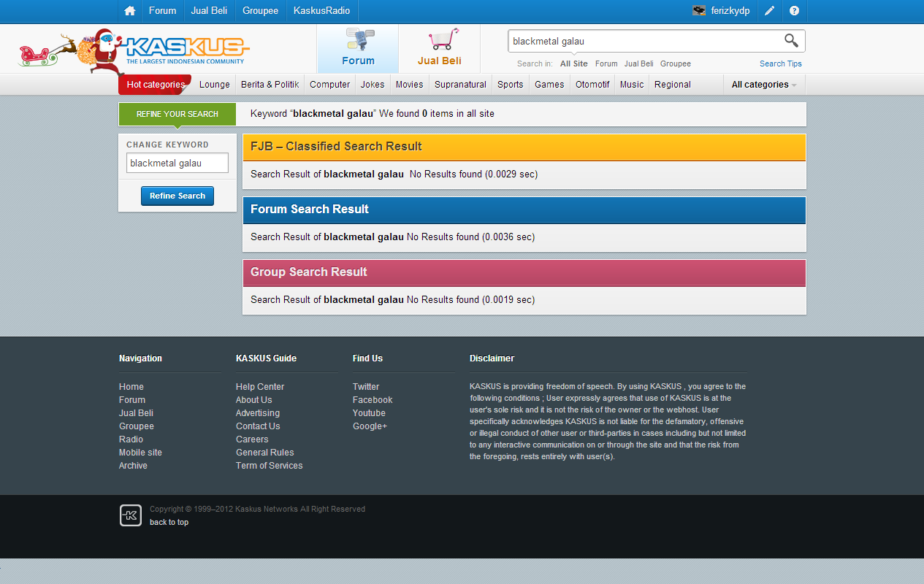Open footer Radio link
924x584 pixels.
[131, 439]
